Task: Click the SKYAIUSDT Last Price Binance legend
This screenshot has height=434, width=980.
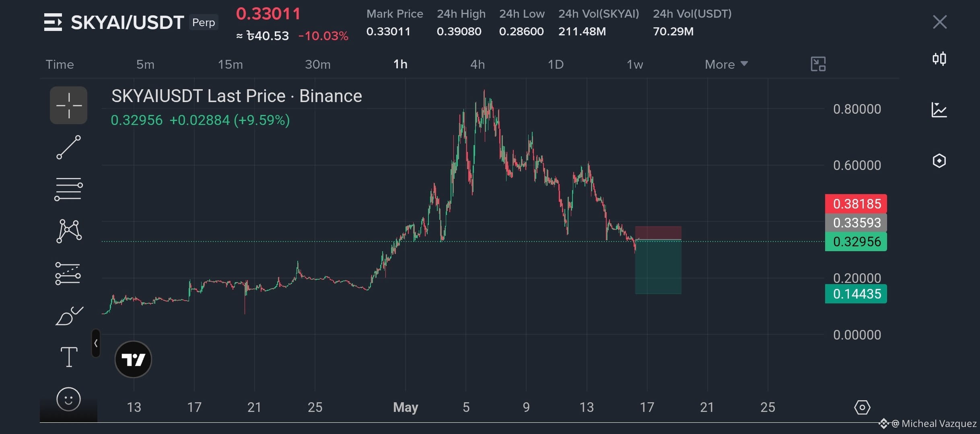Action: pos(237,96)
